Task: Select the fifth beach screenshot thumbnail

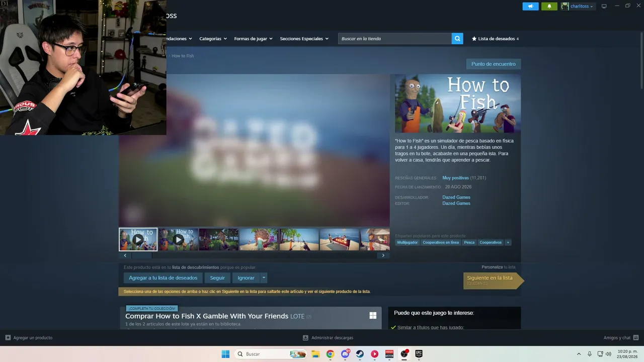Action: coord(299,239)
